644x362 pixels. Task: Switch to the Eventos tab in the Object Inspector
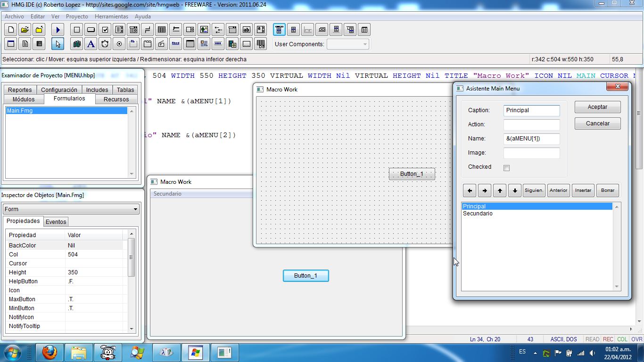(56, 221)
